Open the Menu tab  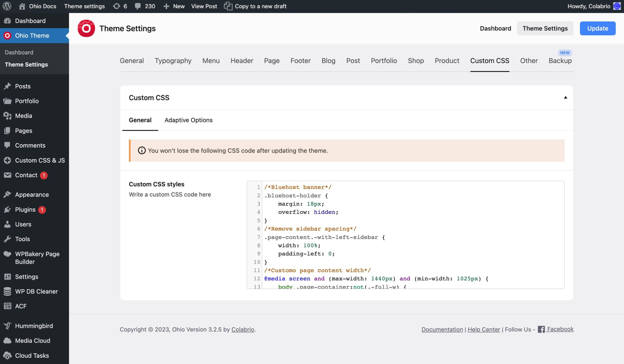click(211, 61)
